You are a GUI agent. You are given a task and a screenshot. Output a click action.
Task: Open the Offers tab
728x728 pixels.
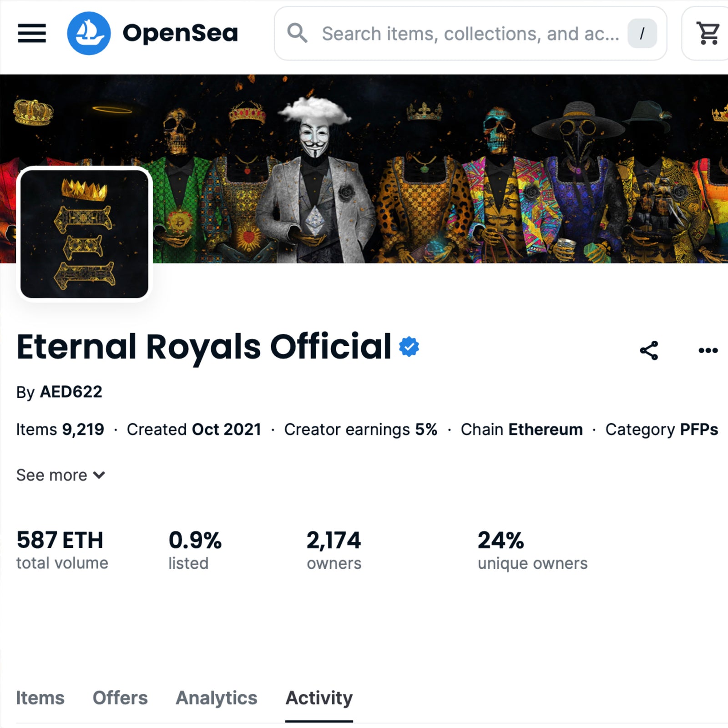[x=120, y=698]
